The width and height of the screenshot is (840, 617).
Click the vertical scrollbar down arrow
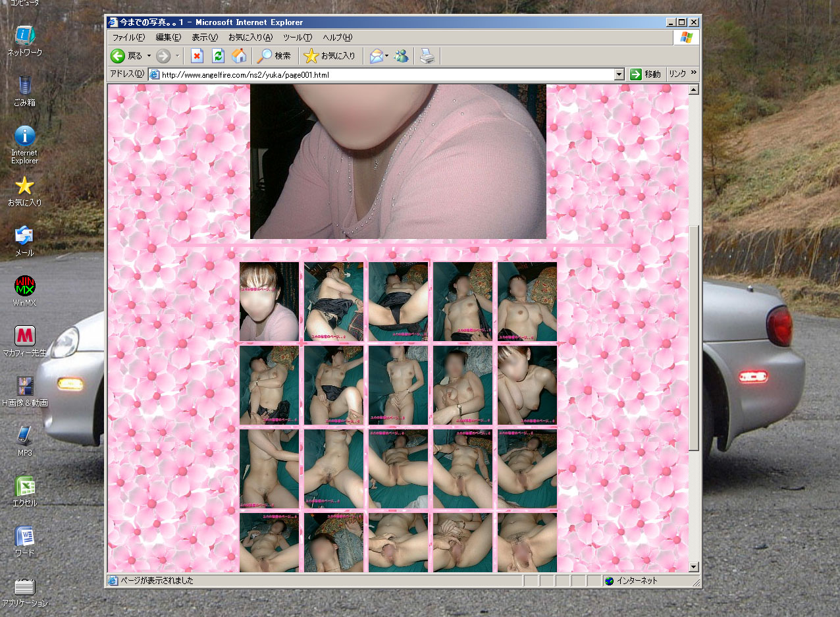694,567
